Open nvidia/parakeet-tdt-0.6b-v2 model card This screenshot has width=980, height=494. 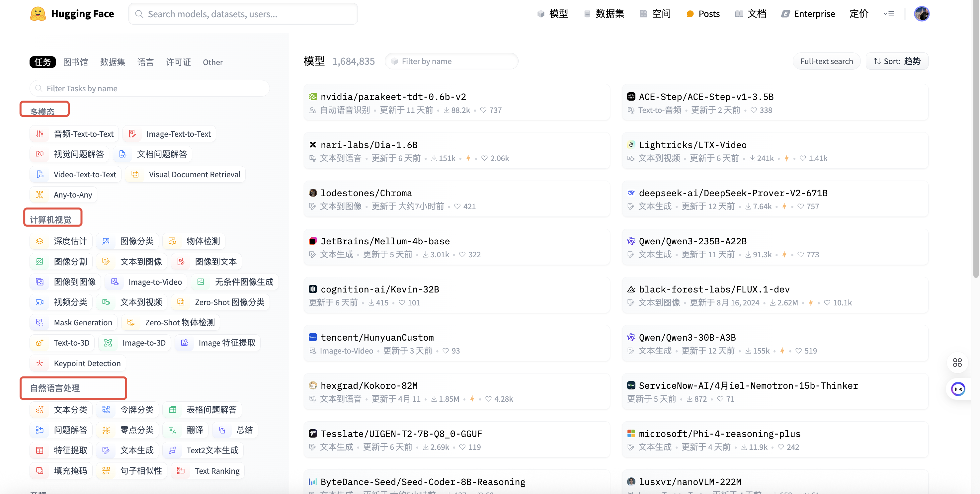tap(457, 102)
